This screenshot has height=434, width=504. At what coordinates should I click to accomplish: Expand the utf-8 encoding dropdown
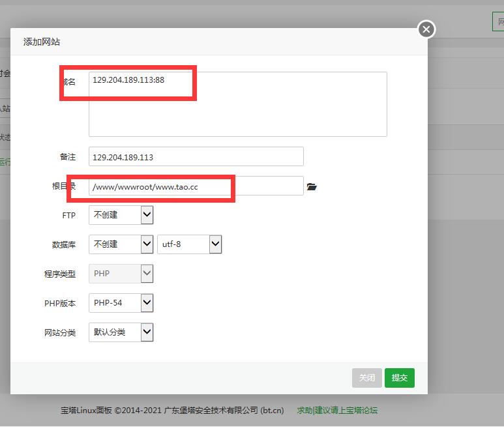(189, 244)
